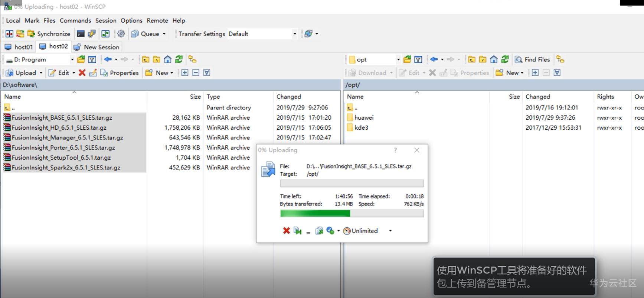Toggle Keep Remote Directory up to Date icon
This screenshot has width=644, height=298.
[105, 34]
